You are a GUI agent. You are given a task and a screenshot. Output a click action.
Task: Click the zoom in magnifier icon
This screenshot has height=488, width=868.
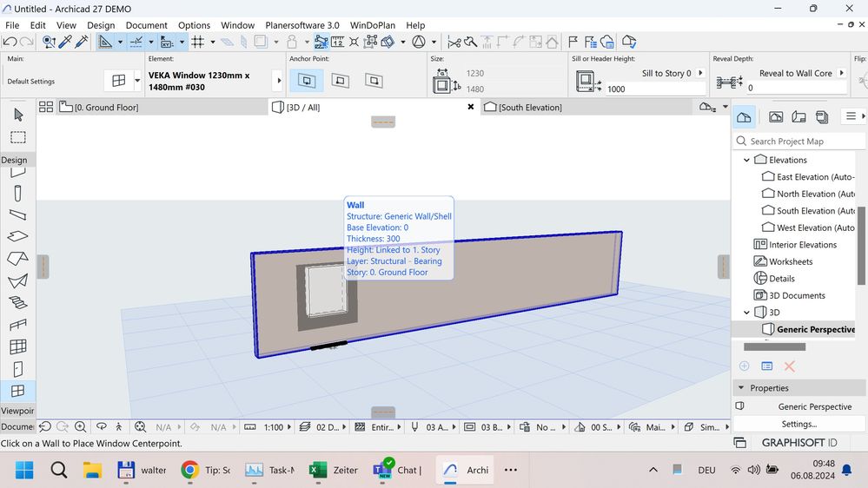pyautogui.click(x=81, y=427)
